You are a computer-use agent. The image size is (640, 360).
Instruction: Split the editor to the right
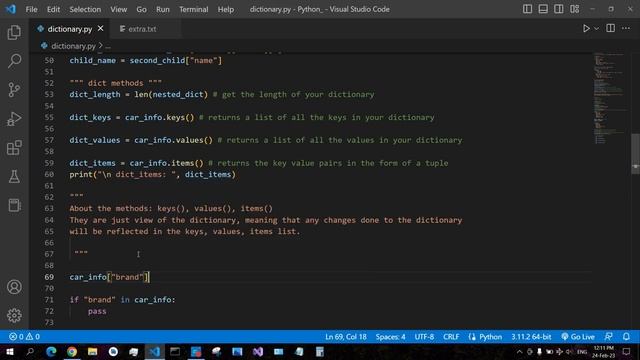point(611,28)
